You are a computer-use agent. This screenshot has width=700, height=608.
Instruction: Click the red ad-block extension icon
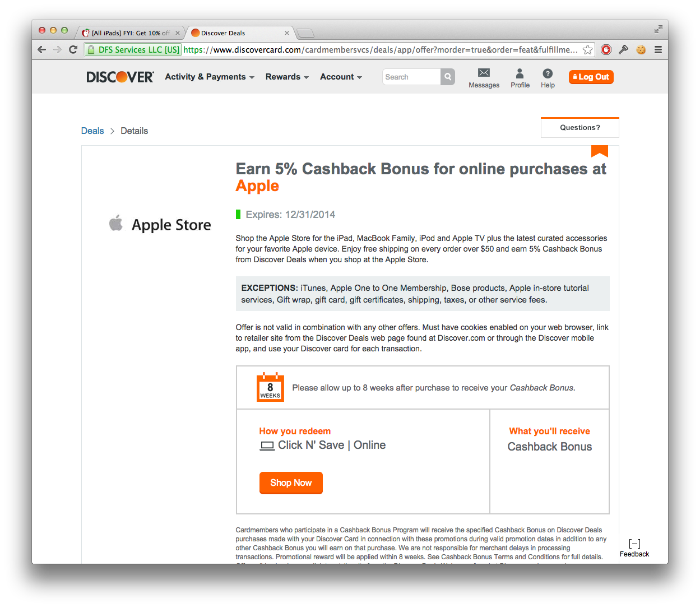[606, 50]
